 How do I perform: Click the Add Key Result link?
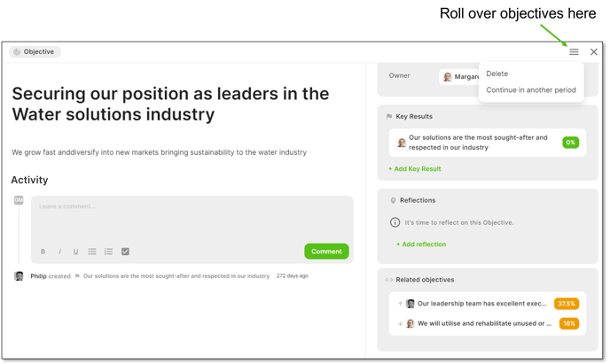coord(415,169)
